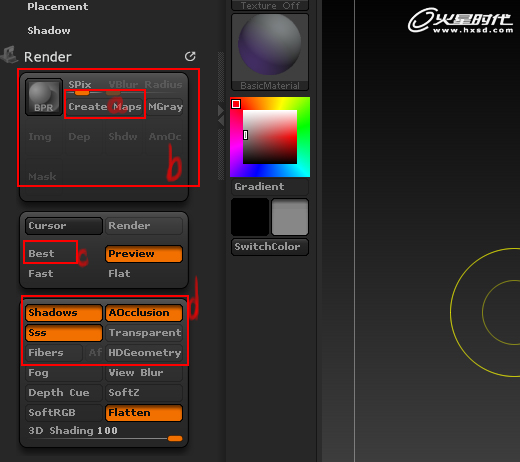Toggle the View Blur option

coord(144,373)
